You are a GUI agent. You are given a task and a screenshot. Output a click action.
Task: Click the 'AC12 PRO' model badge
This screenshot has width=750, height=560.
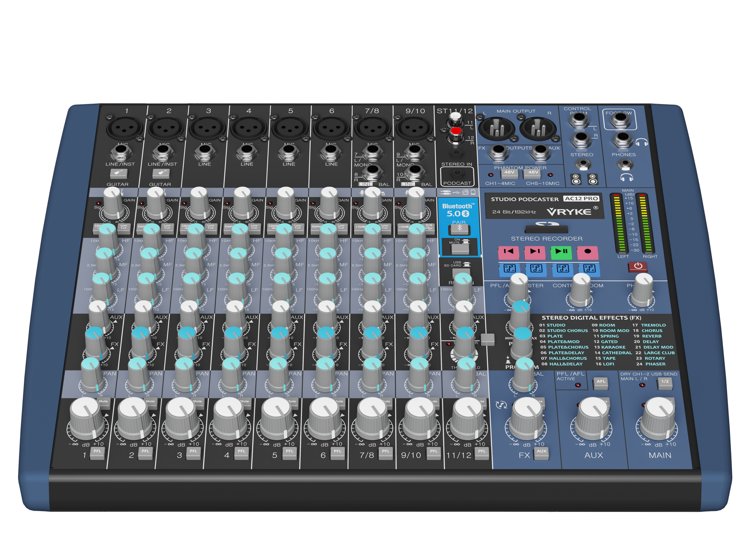pos(582,199)
